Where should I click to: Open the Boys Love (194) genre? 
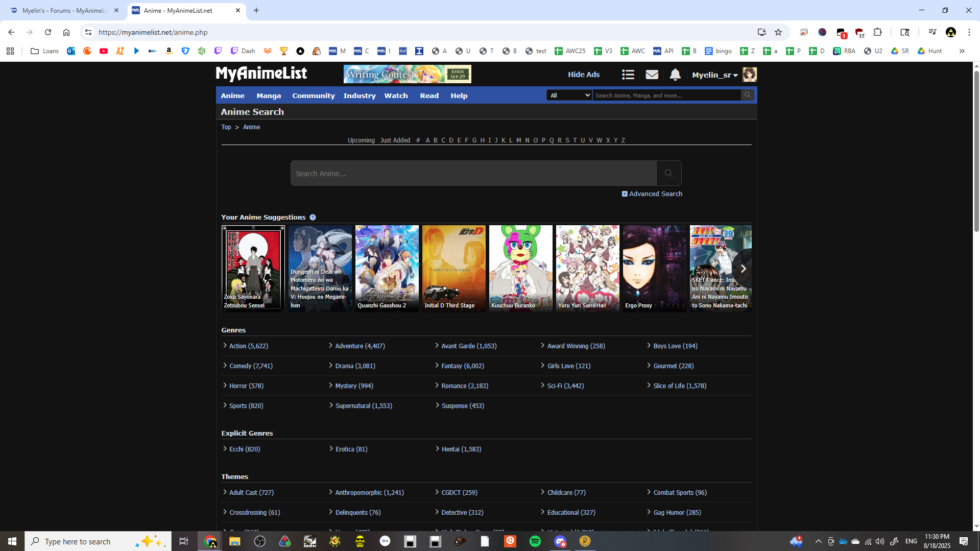[675, 346]
